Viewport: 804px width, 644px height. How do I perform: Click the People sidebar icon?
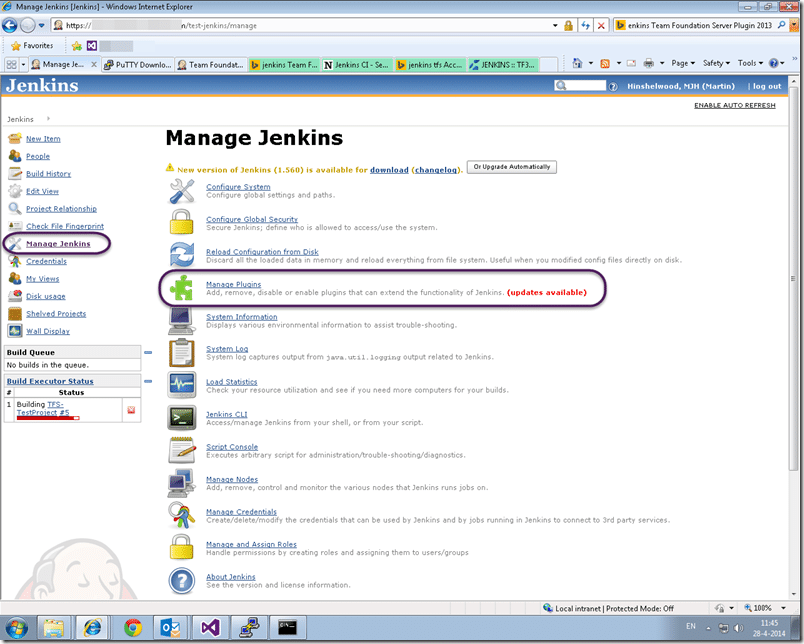15,156
